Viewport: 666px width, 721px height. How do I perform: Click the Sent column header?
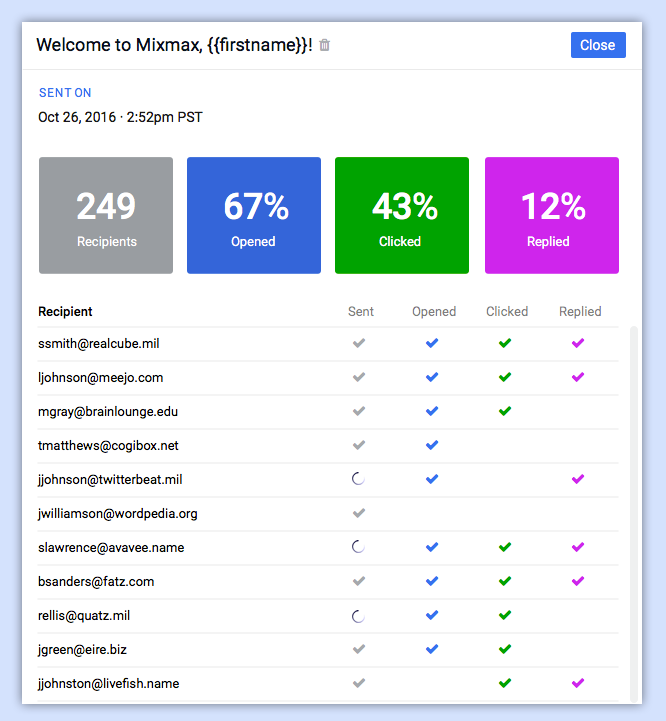(x=361, y=312)
